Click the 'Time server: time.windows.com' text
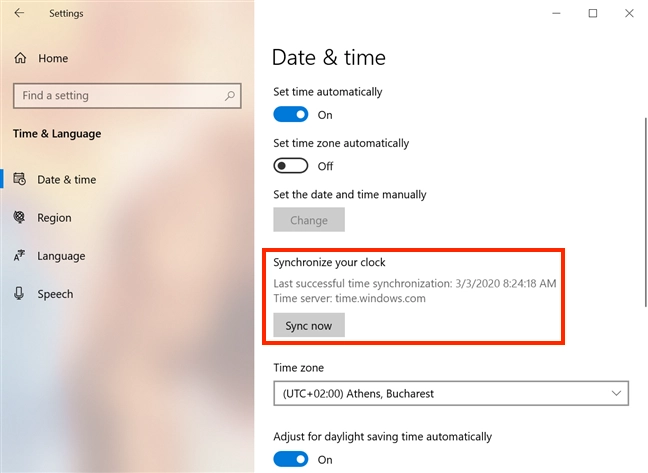This screenshot has height=473, width=648. pyautogui.click(x=349, y=298)
